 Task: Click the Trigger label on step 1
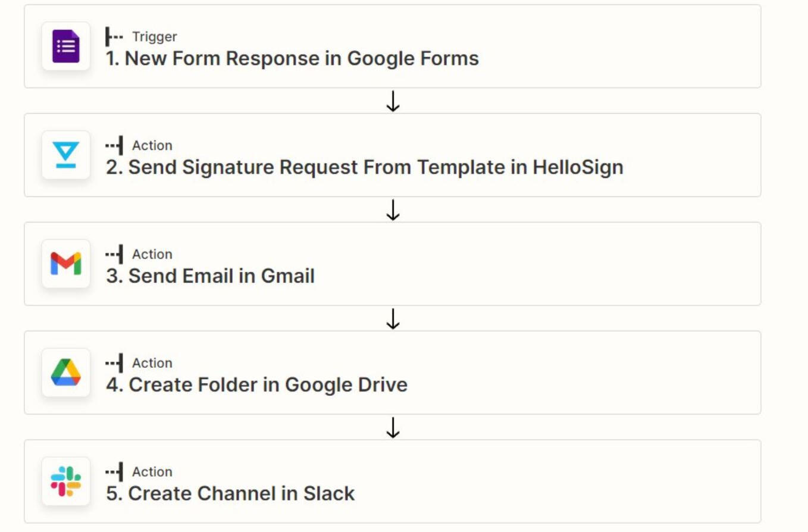[154, 37]
